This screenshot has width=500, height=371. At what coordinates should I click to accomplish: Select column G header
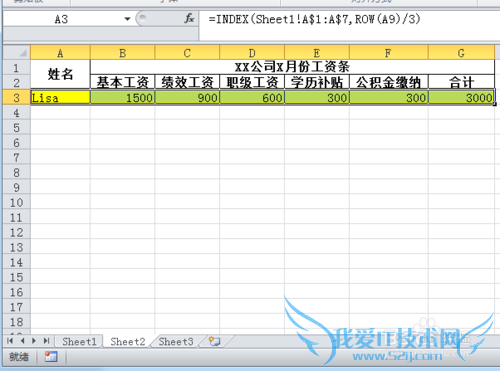coord(461,53)
